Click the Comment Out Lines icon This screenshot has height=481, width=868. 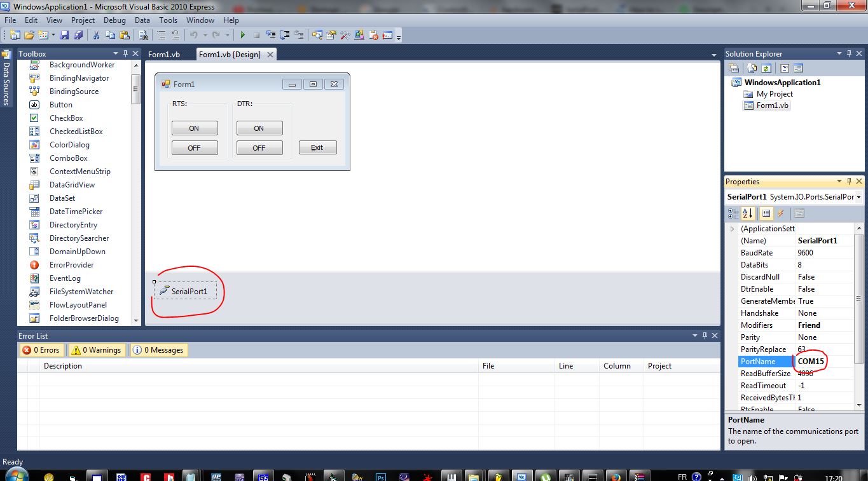click(162, 35)
